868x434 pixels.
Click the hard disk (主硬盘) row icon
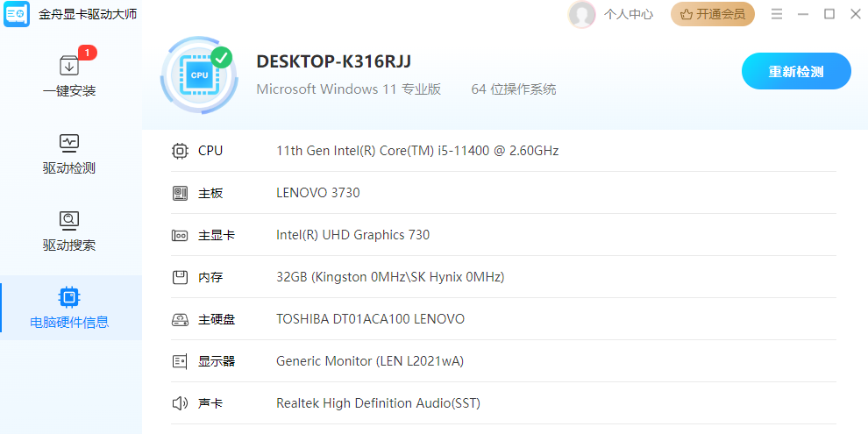click(180, 319)
